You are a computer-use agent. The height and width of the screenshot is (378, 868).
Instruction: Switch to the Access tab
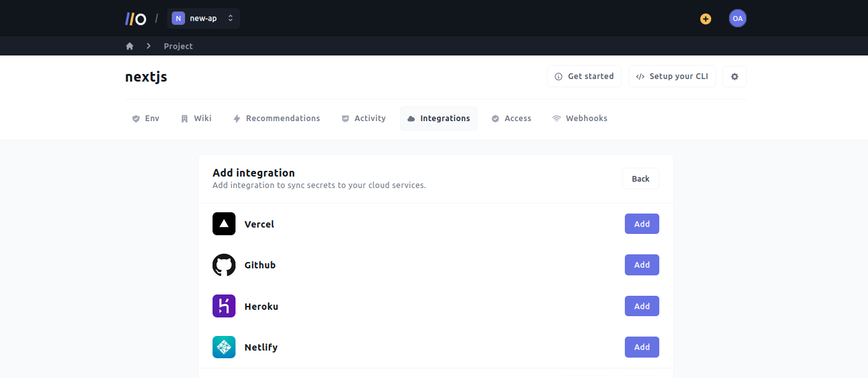511,119
